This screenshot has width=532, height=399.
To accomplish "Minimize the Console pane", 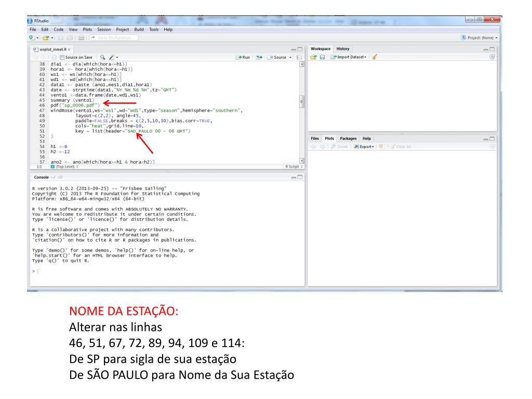I will 294,178.
